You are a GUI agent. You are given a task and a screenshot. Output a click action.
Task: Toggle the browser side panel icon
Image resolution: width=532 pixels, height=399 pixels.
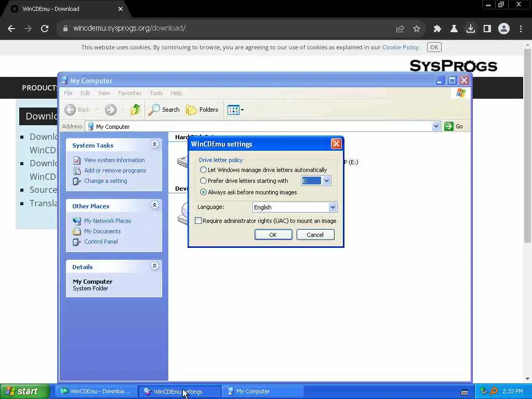pyautogui.click(x=487, y=29)
